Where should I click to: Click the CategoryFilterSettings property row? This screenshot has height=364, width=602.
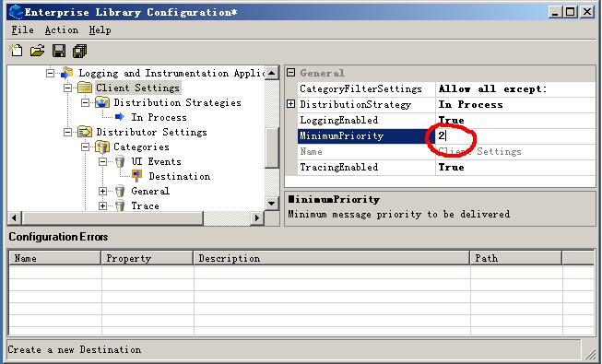coord(446,88)
